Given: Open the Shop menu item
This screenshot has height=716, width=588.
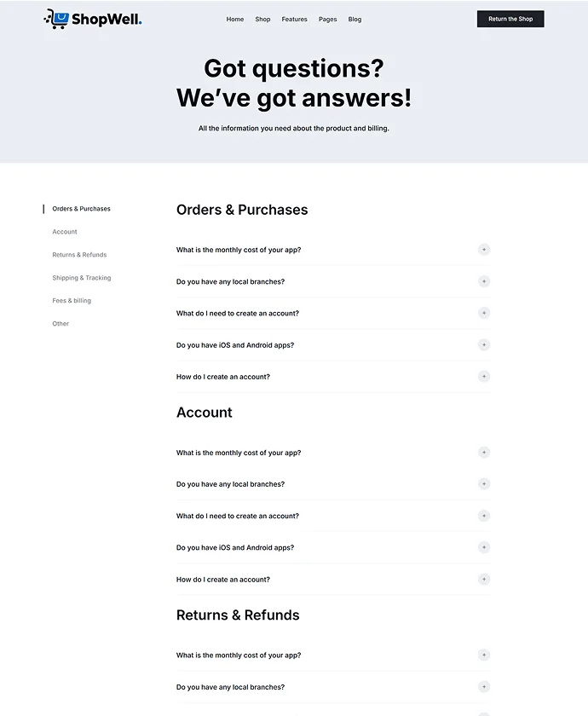Looking at the screenshot, I should pyautogui.click(x=262, y=19).
